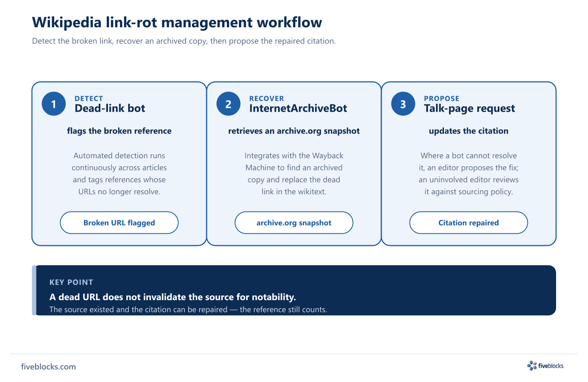The height and width of the screenshot is (382, 588).
Task: Click the Dead-link bot heading
Action: (x=110, y=108)
